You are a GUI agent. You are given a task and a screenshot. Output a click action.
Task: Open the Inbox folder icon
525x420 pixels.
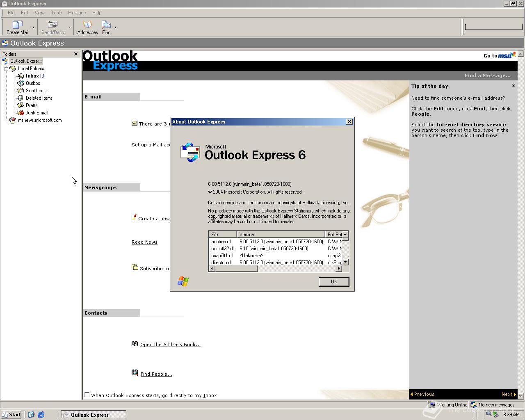21,76
